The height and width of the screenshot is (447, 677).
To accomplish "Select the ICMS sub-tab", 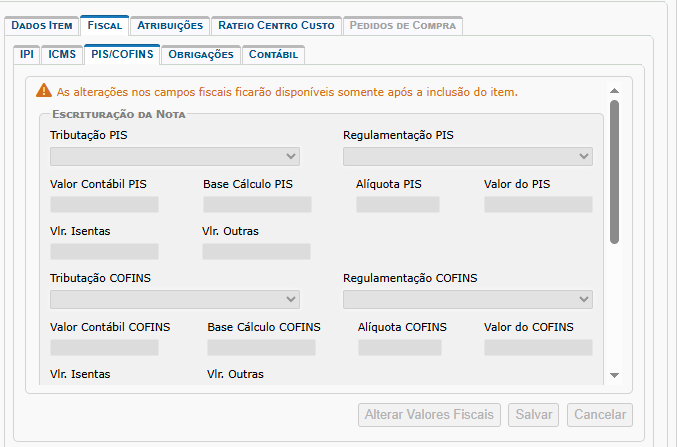I will click(62, 55).
